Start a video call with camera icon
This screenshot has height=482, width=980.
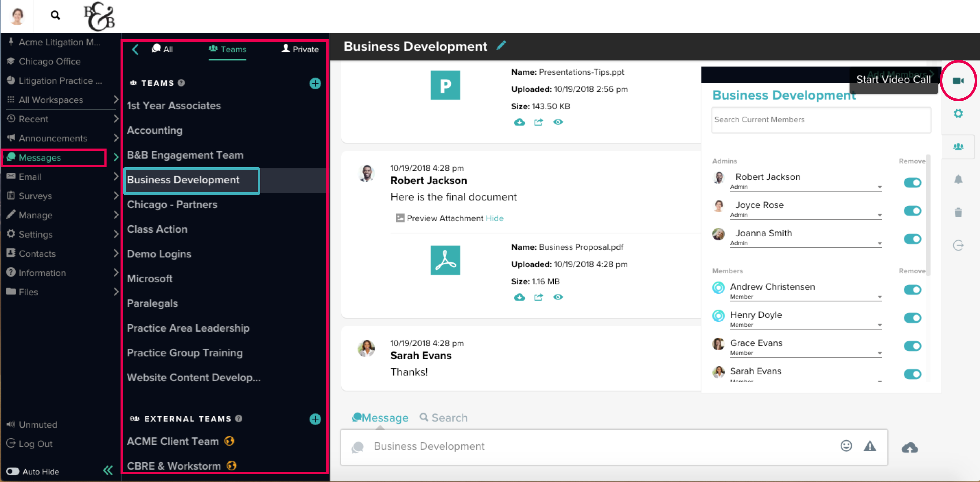(x=958, y=81)
